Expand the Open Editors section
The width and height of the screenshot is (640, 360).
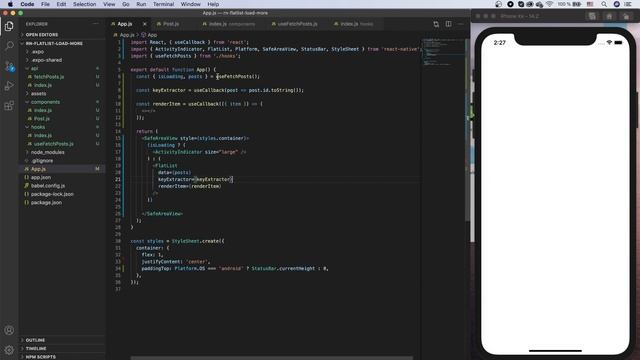coord(62,35)
